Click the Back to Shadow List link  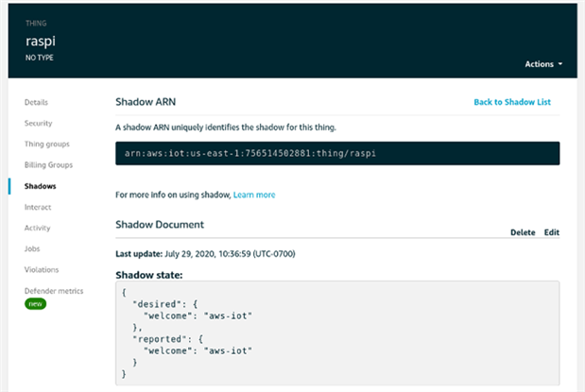pyautogui.click(x=511, y=102)
